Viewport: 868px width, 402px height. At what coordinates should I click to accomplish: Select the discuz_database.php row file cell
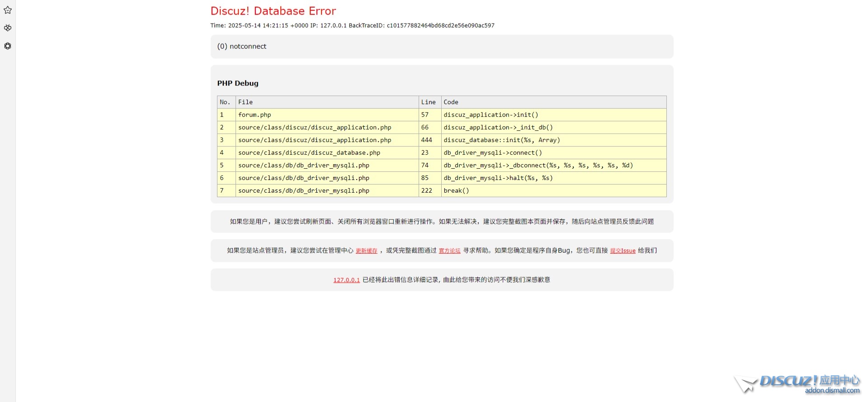309,153
